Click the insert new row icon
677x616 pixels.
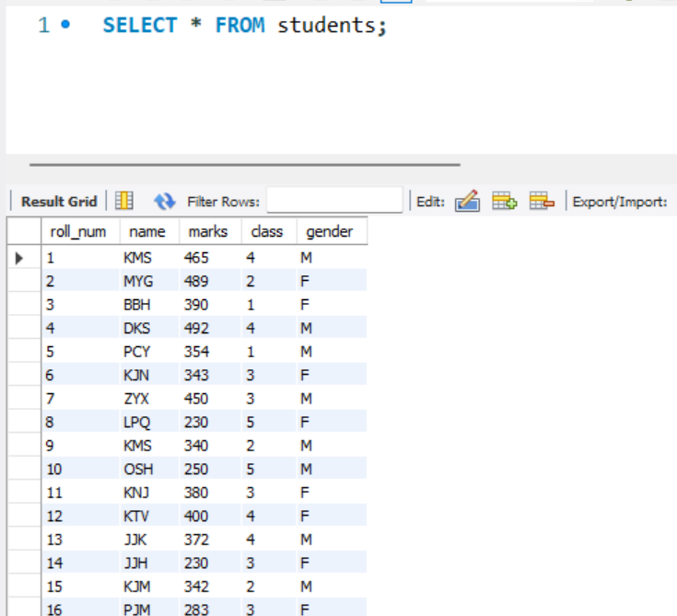point(504,201)
